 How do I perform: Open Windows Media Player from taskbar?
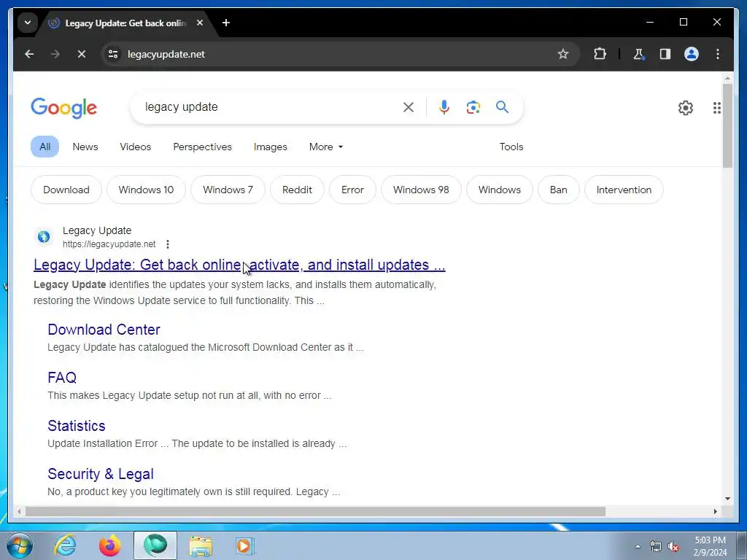coord(245,545)
